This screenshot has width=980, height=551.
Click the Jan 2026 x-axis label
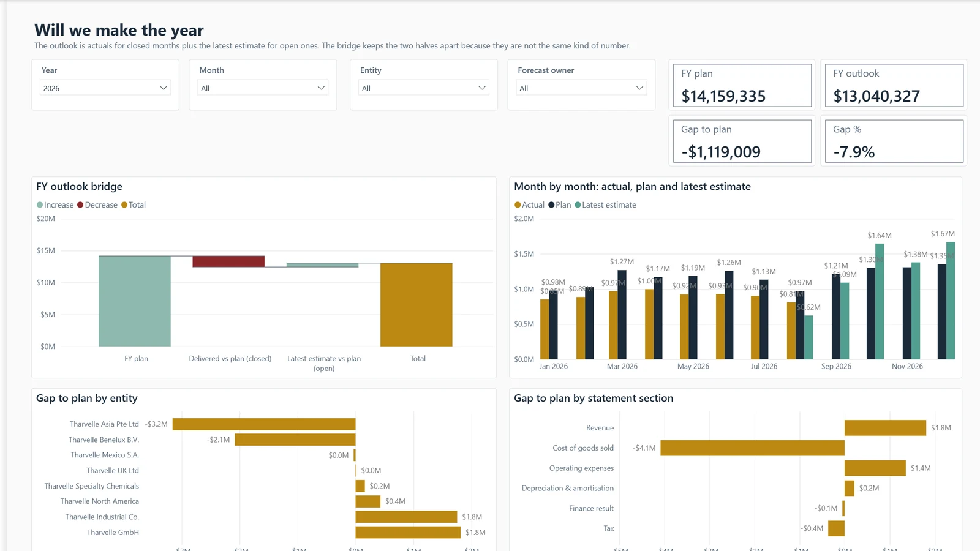point(554,367)
